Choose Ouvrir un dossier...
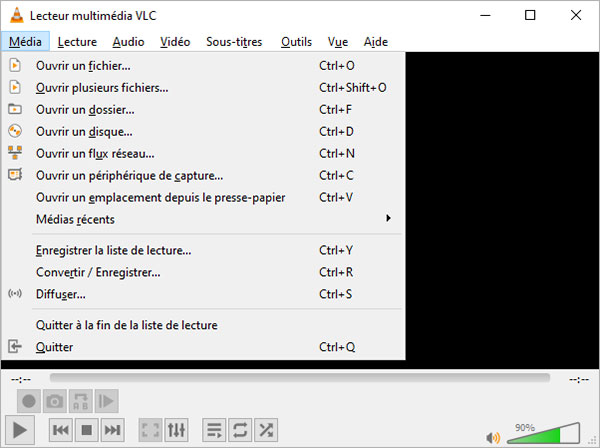The image size is (600, 448). [x=203, y=109]
